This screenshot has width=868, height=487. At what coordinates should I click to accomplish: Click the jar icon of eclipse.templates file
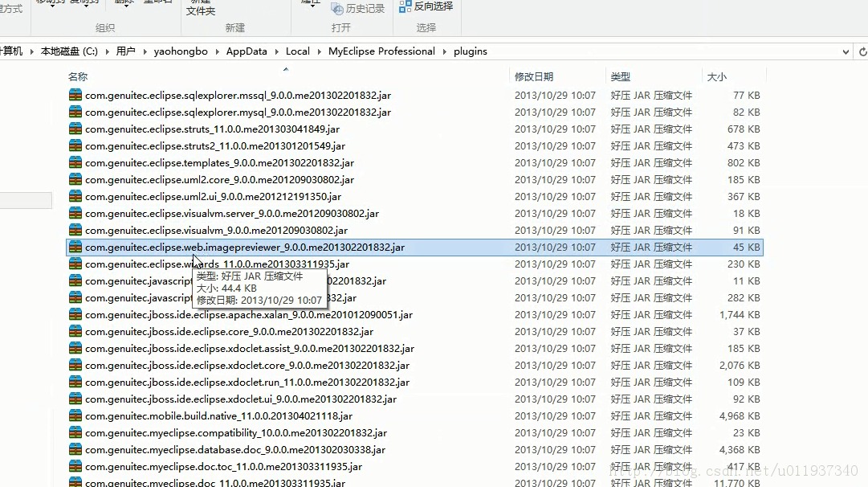75,162
